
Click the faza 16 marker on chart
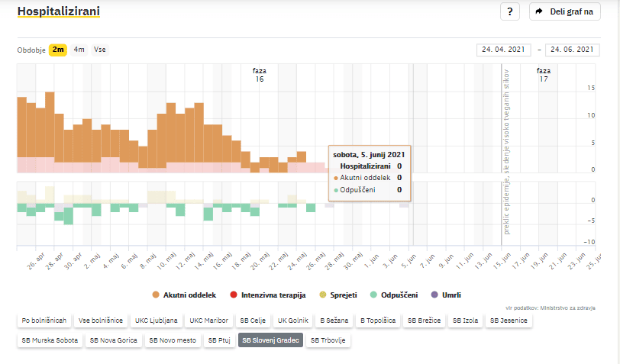260,75
